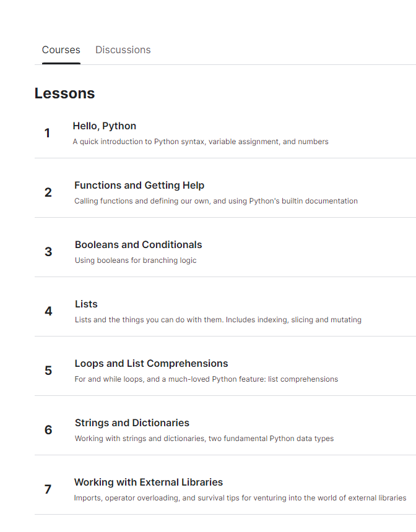Click the row for lesson 6
Viewport: 416px width, 532px height.
204,429
